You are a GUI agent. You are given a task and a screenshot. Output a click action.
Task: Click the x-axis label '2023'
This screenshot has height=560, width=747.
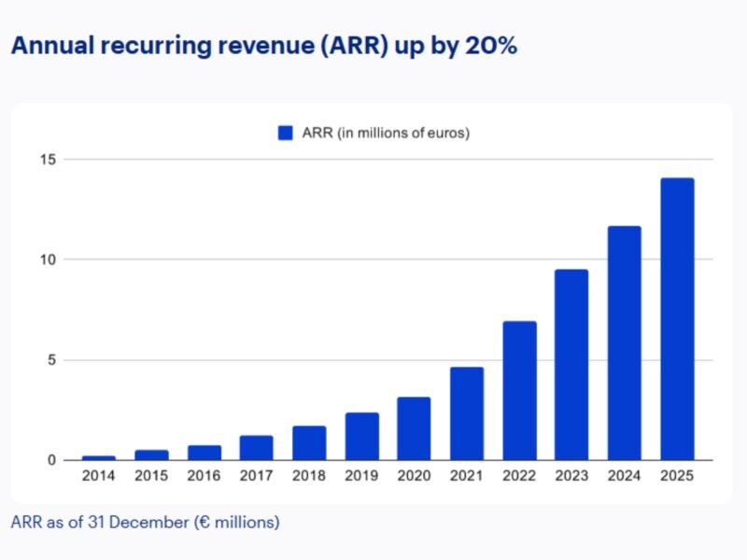click(571, 476)
